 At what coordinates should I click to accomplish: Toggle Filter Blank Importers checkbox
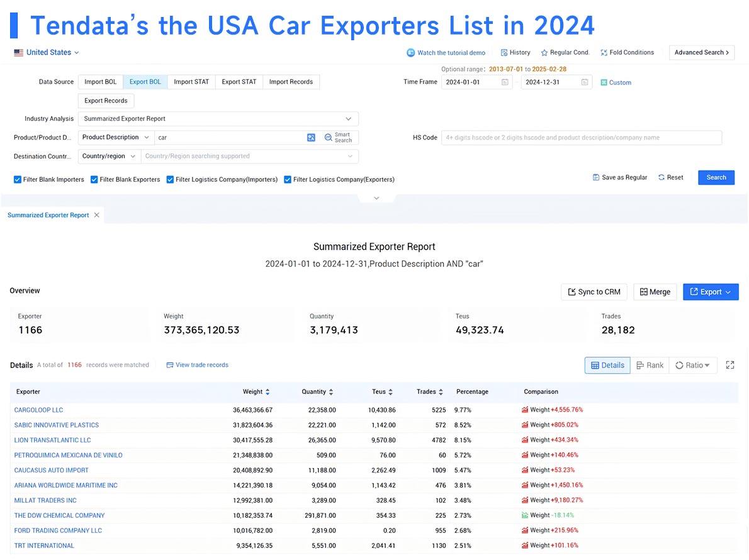tap(18, 179)
